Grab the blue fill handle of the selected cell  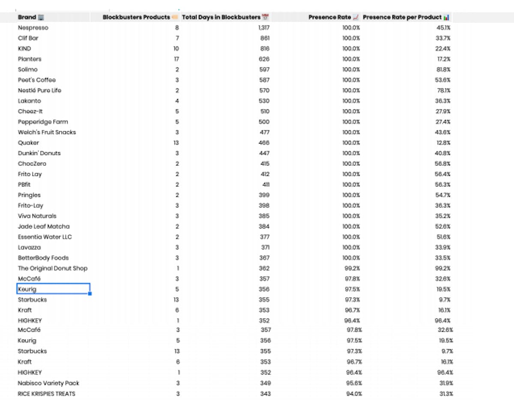(x=90, y=294)
